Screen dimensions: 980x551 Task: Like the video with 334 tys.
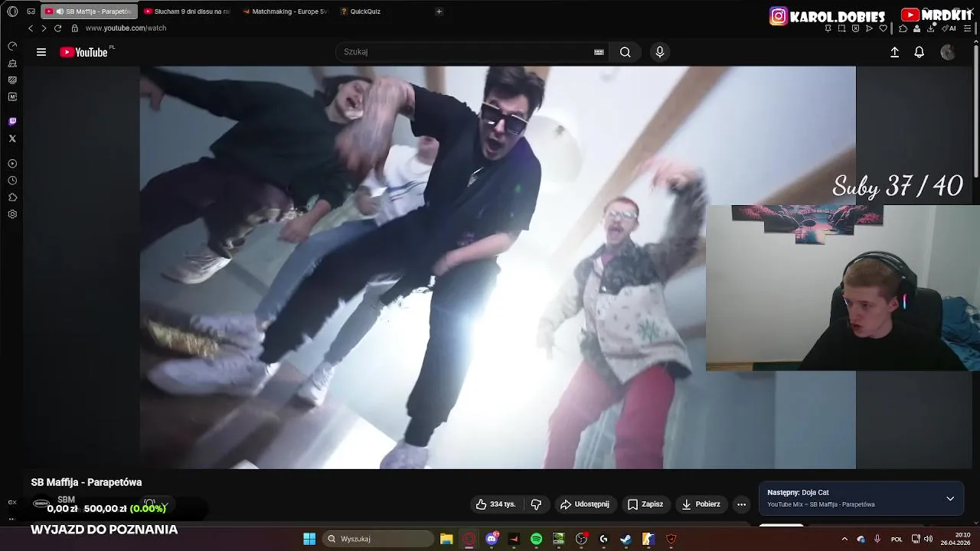click(496, 504)
